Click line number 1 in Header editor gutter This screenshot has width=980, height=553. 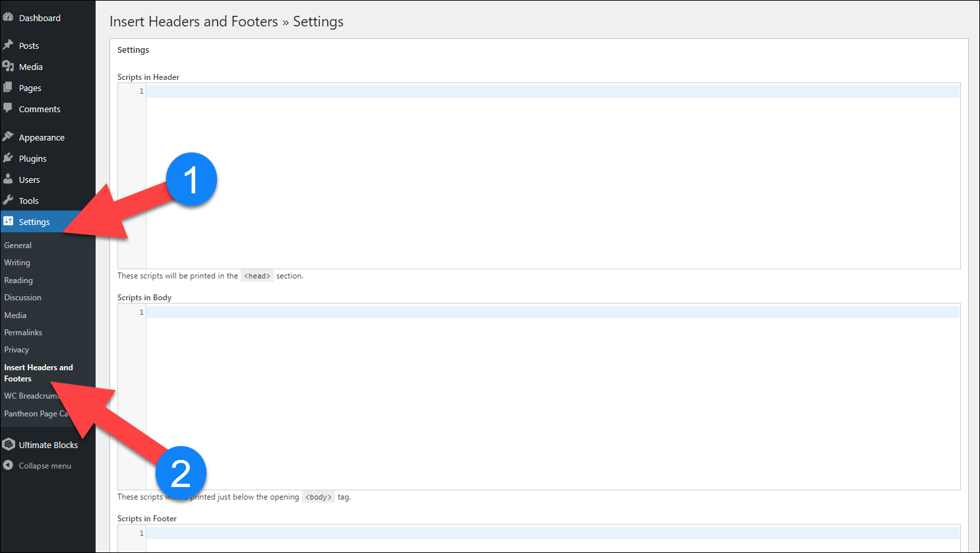click(141, 91)
